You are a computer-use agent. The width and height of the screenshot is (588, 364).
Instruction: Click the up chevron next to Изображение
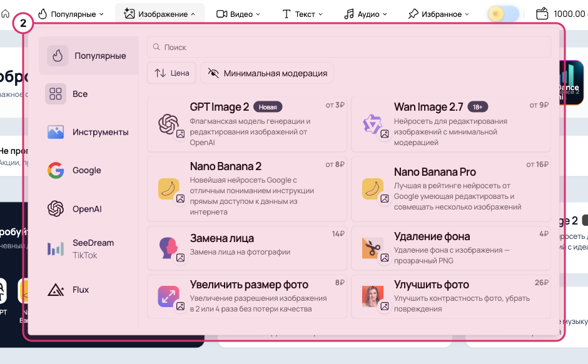(x=193, y=14)
